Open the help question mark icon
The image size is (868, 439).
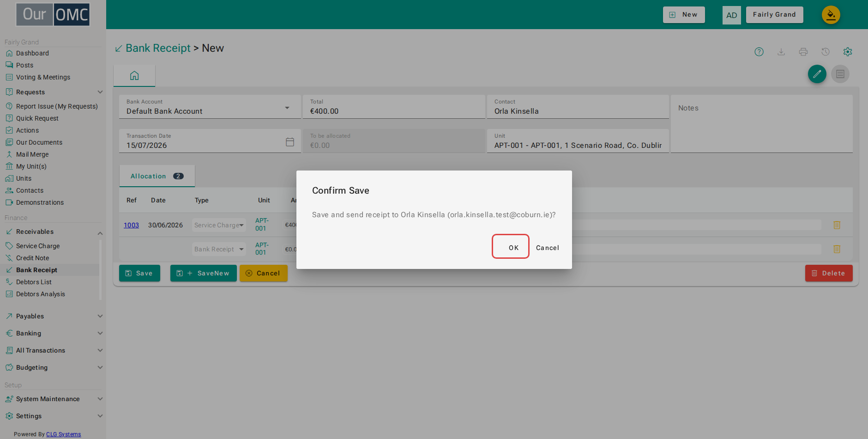(759, 52)
